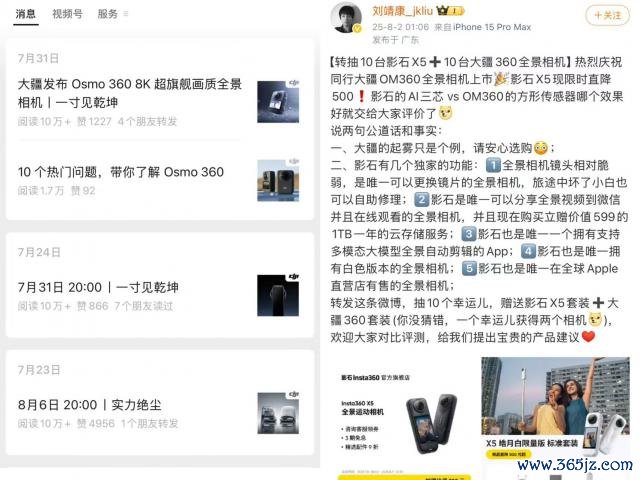
Task: Open the 7月31日 20:00 一寸见乾坤 post
Action: click(98, 287)
